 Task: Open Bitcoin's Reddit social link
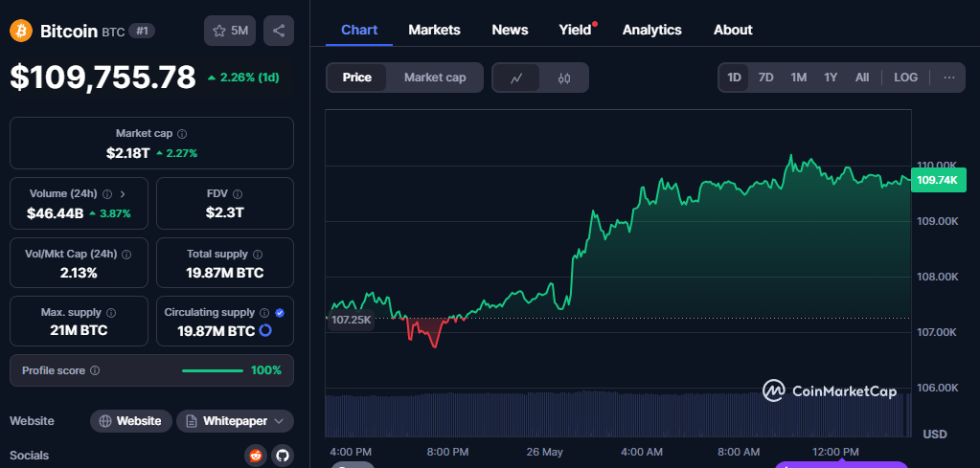(x=256, y=456)
